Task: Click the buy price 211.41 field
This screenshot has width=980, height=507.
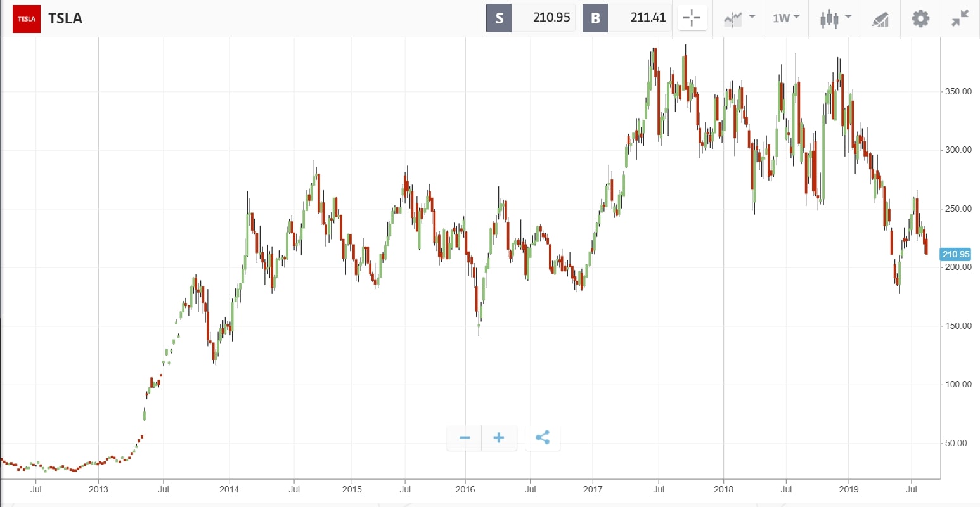Action: point(640,18)
